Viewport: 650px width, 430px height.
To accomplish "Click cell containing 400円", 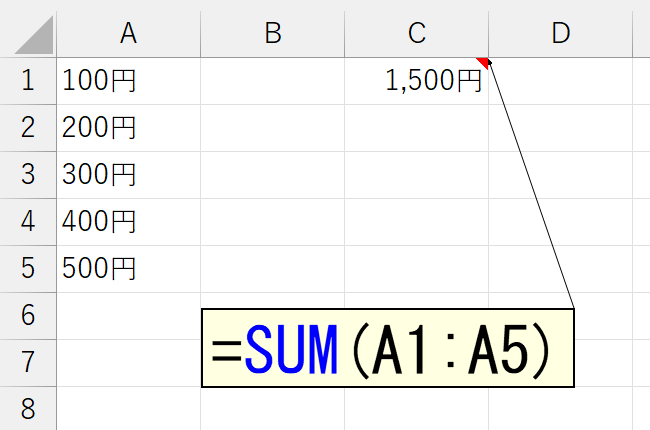I will pyautogui.click(x=129, y=221).
